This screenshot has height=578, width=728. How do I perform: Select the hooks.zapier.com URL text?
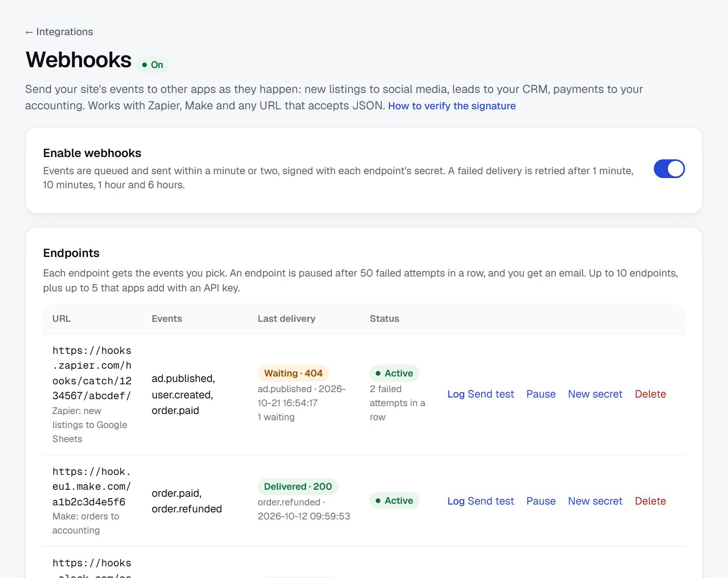[x=92, y=373]
